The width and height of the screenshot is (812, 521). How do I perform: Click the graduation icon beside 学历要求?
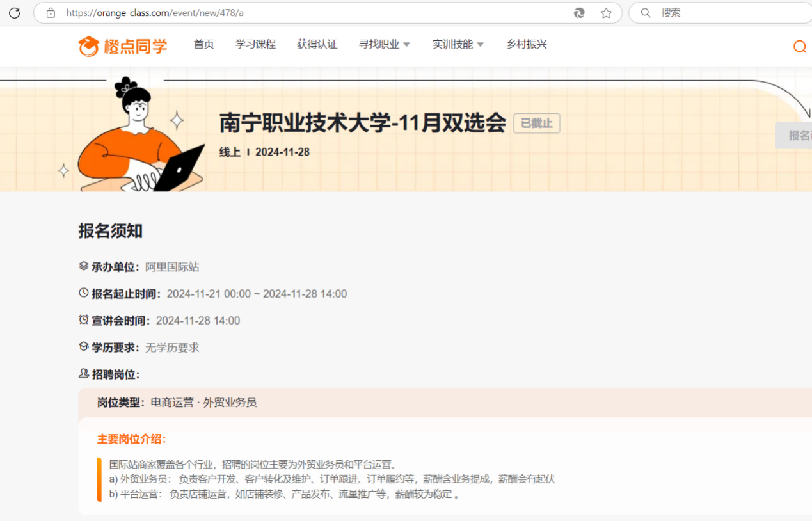click(84, 347)
